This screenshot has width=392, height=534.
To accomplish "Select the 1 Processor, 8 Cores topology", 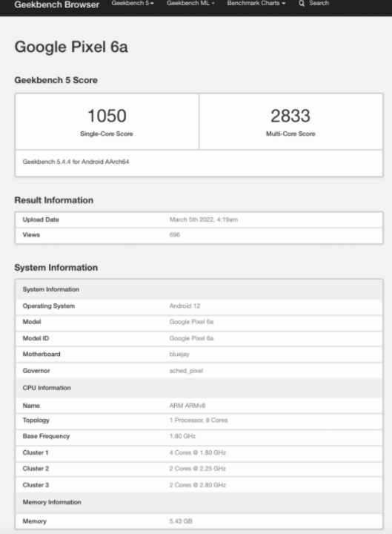I will point(199,421).
